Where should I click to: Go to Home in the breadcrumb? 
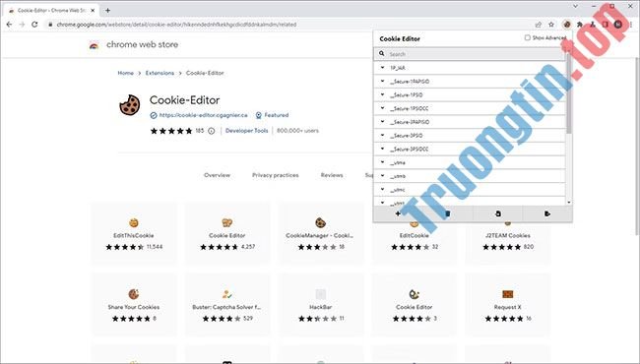click(x=126, y=73)
